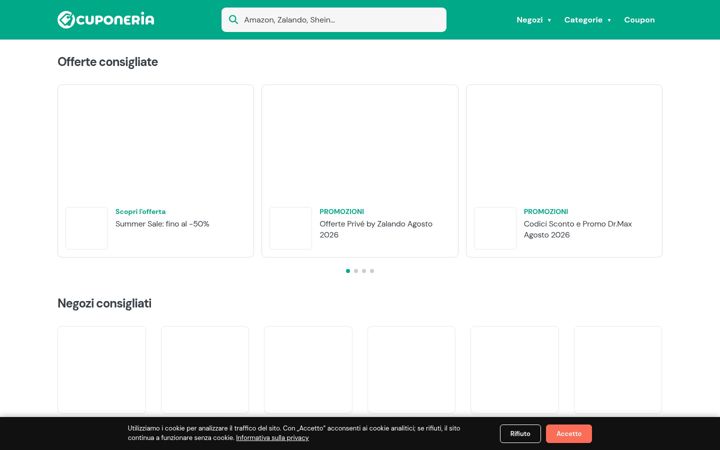Click the Rifiuto cookie button
720x450 pixels.
[520, 433]
